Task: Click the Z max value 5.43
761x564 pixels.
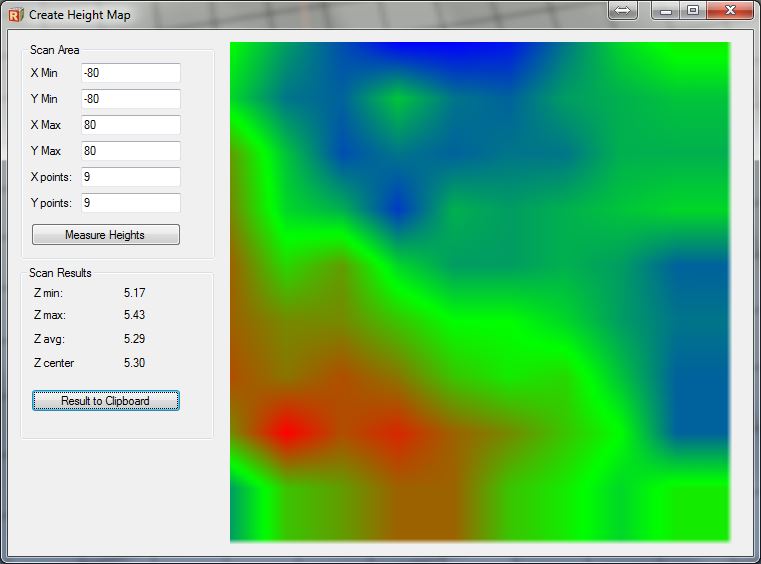Action: tap(135, 316)
